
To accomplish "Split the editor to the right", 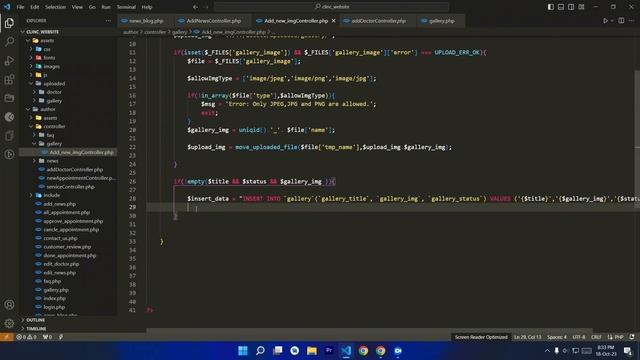I will pos(621,20).
